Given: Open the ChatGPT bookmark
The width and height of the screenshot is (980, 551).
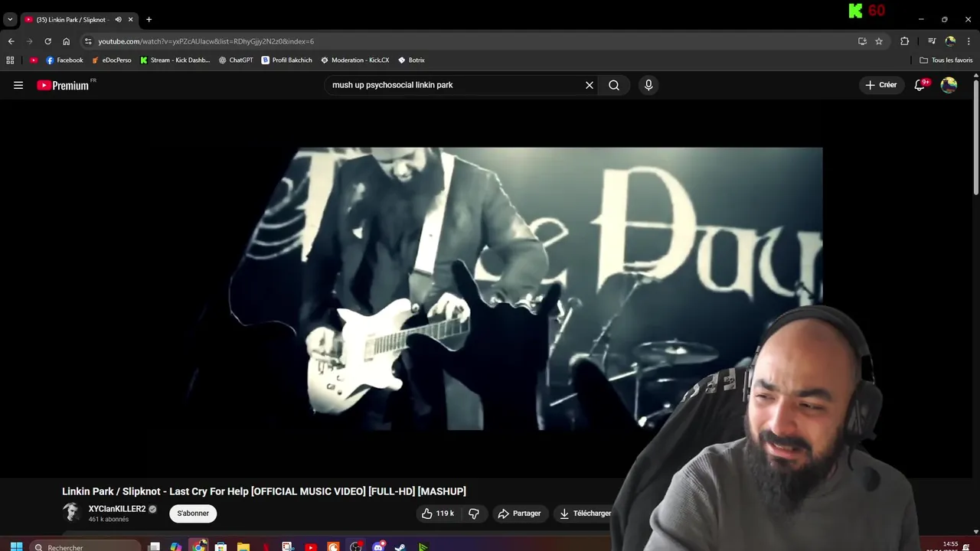Looking at the screenshot, I should pos(236,60).
